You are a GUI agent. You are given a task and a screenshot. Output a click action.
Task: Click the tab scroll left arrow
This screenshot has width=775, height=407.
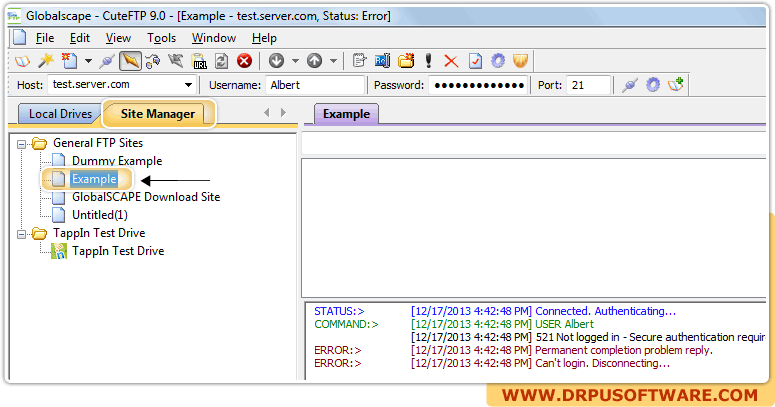pyautogui.click(x=266, y=113)
